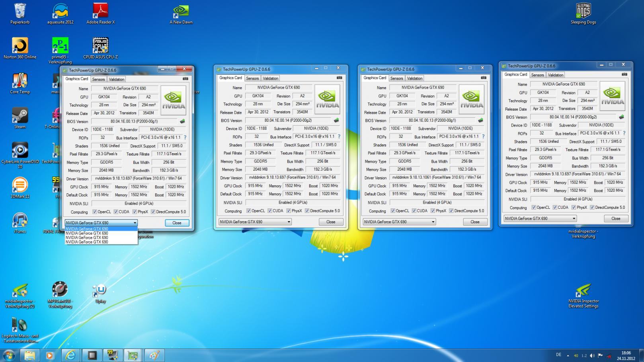Open the Papierkorb recycle bin icon
Screen dimensions: 644x362
point(20,14)
